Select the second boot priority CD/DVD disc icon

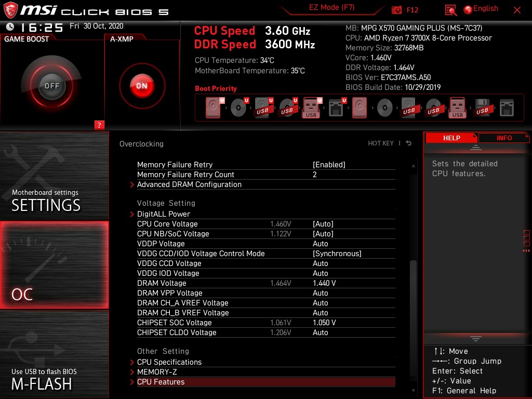pos(239,108)
